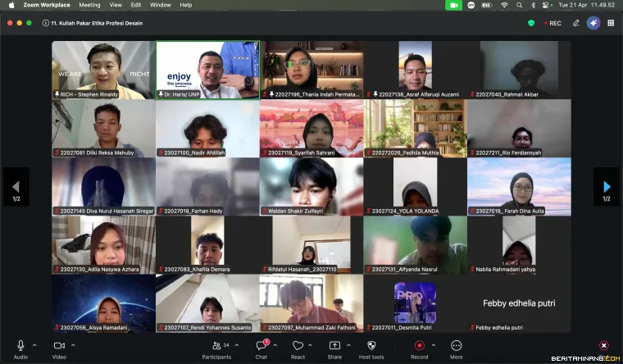The height and width of the screenshot is (364, 623).
Task: Click the Share screen icon
Action: click(x=334, y=346)
